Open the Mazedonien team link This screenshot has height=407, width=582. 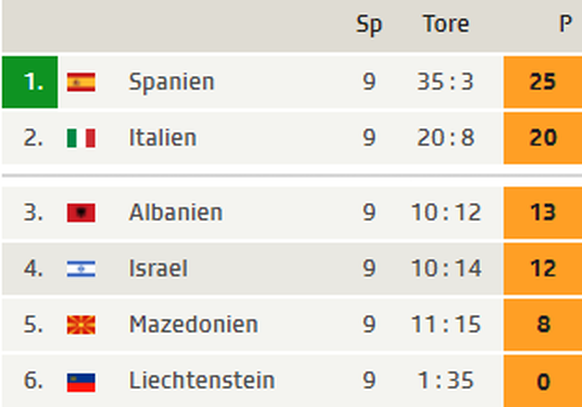tap(193, 324)
